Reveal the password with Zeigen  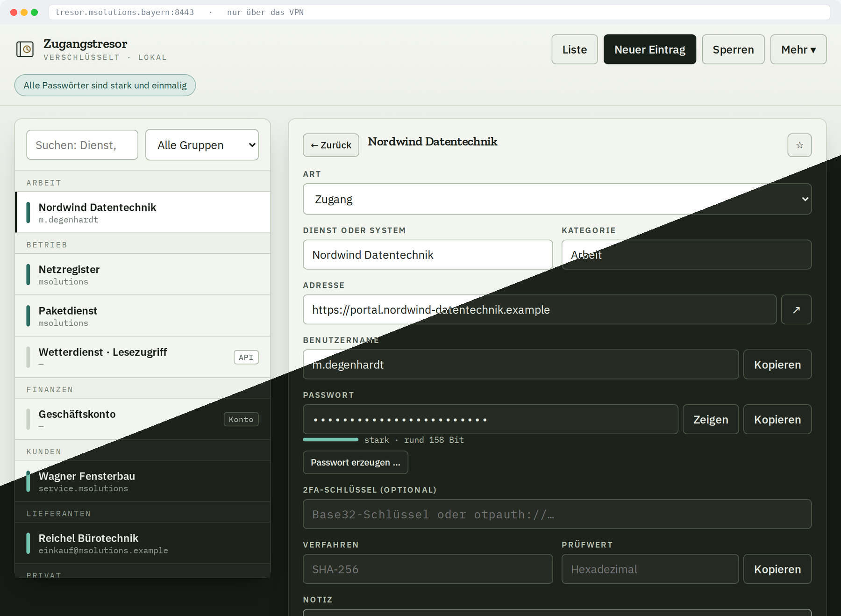coord(710,419)
